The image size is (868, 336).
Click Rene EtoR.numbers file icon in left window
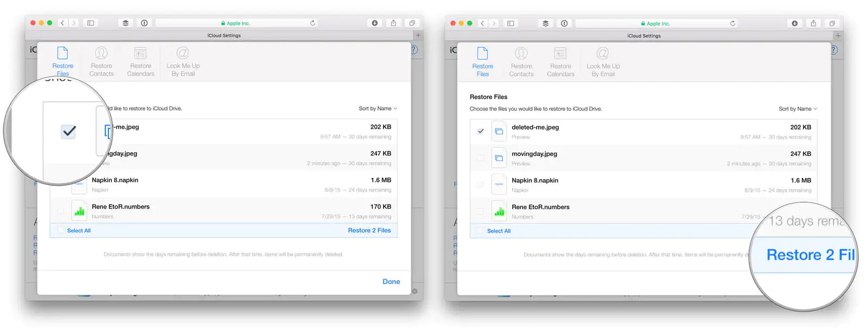tap(79, 211)
